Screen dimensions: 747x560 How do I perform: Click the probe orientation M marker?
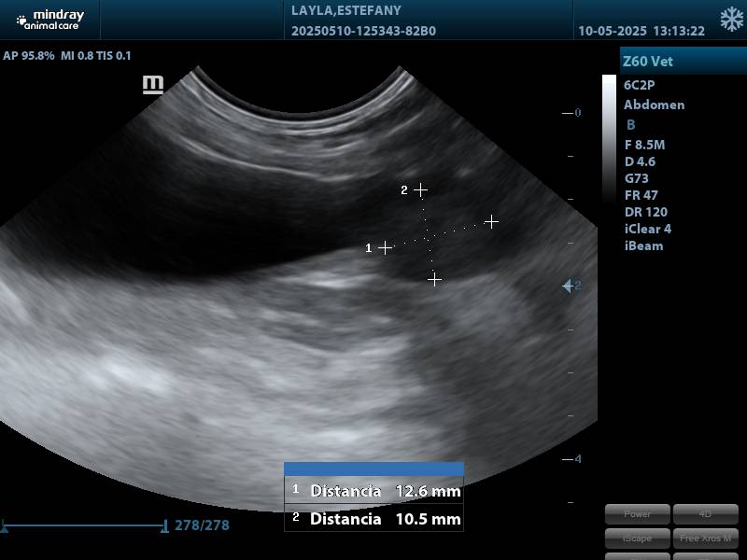tap(153, 85)
